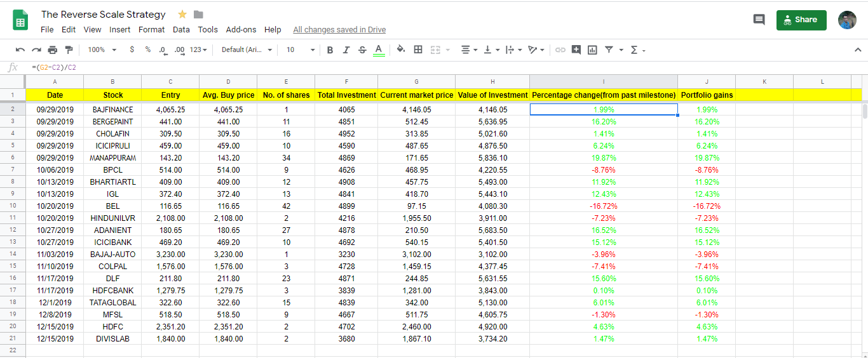The height and width of the screenshot is (358, 868).
Task: Open the Tools menu
Action: 208,29
